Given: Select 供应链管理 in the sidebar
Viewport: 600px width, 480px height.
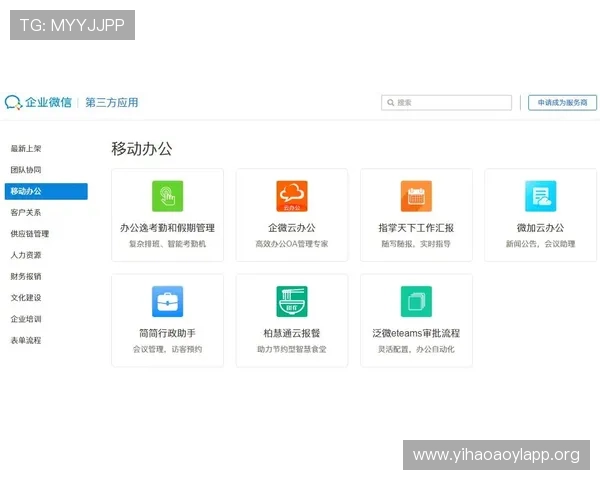Looking at the screenshot, I should (x=29, y=233).
